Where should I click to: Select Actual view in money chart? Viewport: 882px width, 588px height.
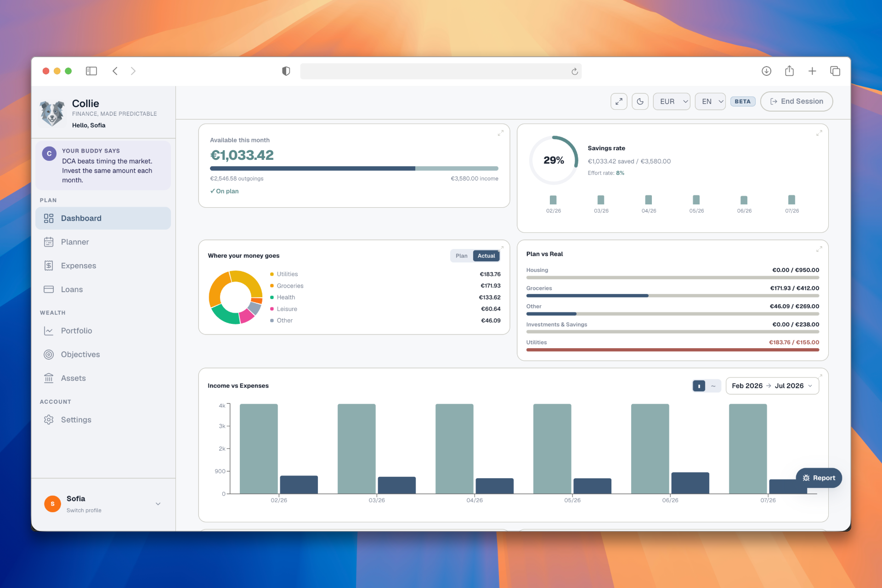coord(486,256)
